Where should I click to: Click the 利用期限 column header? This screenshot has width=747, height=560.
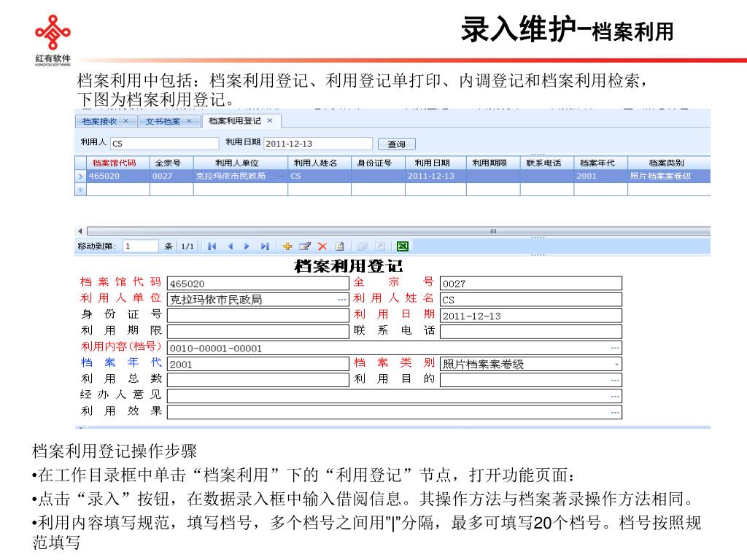tap(493, 163)
